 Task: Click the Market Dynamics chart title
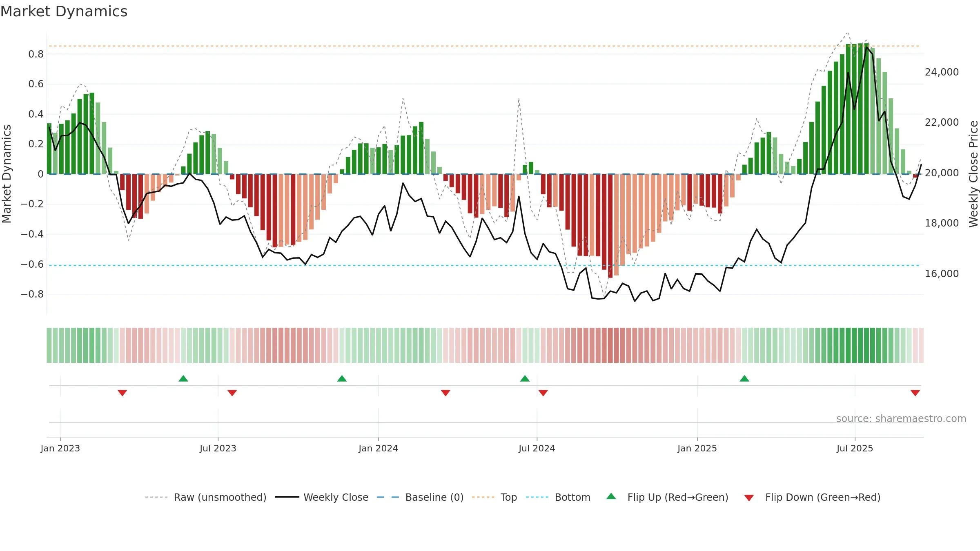64,11
